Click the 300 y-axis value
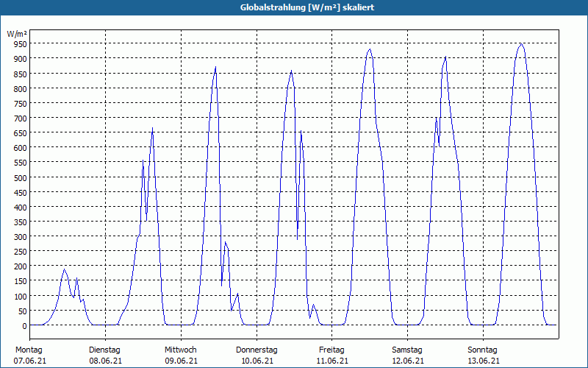This screenshot has height=368, width=588. click(x=20, y=237)
